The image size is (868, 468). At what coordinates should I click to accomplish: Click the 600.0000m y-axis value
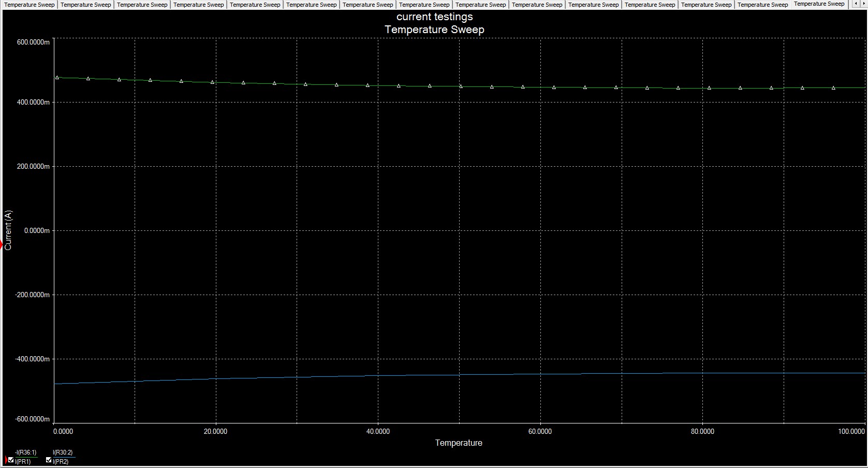[34, 42]
